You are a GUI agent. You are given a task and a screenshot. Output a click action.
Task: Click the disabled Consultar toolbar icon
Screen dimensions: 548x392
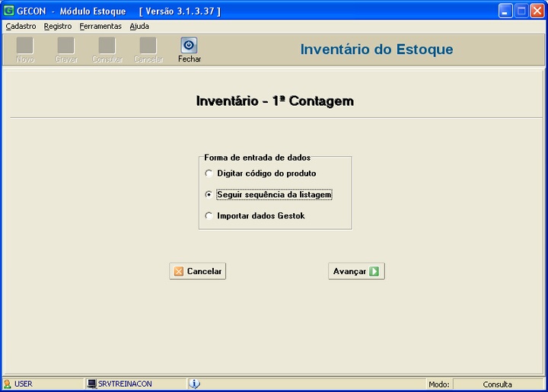(107, 46)
